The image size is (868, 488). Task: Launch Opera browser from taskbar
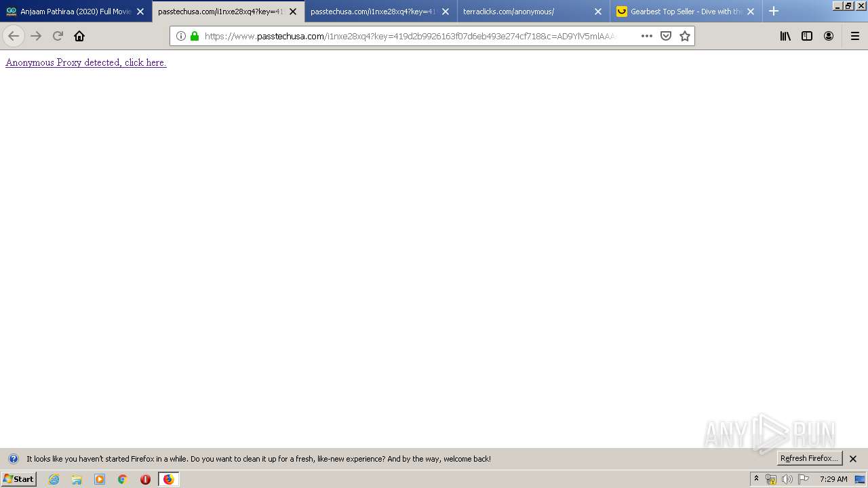point(145,479)
